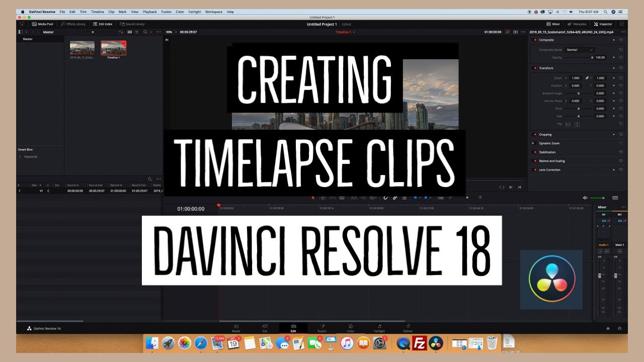Open DaVinci Resolve dock icon
The width and height of the screenshot is (644, 362).
436,343
